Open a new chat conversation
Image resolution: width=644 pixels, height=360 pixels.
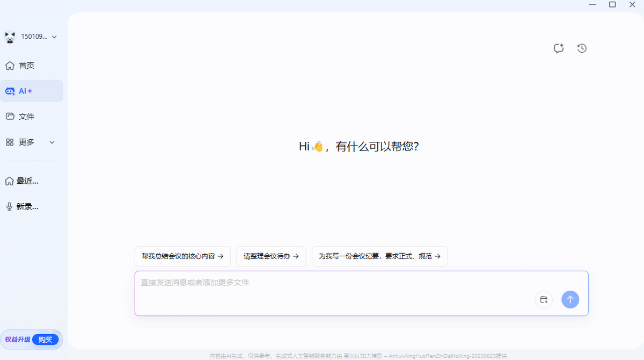pyautogui.click(x=558, y=48)
